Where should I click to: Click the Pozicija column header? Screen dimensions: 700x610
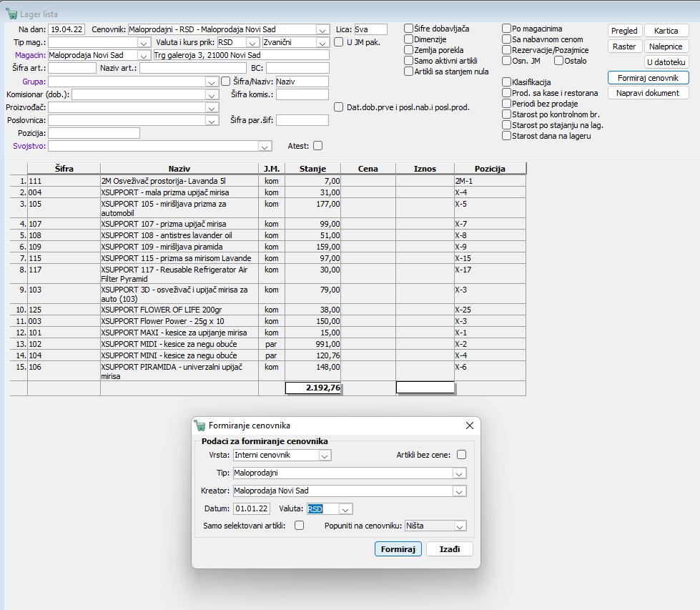click(491, 169)
